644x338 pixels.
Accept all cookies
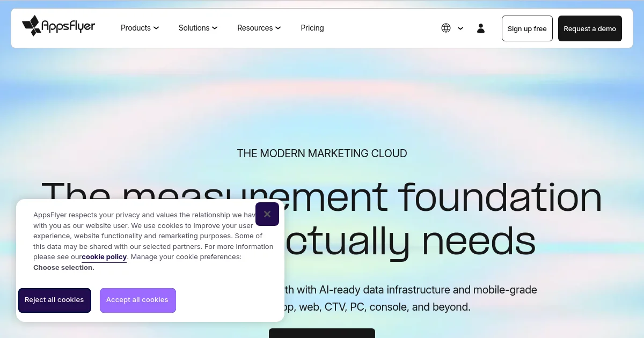point(137,300)
